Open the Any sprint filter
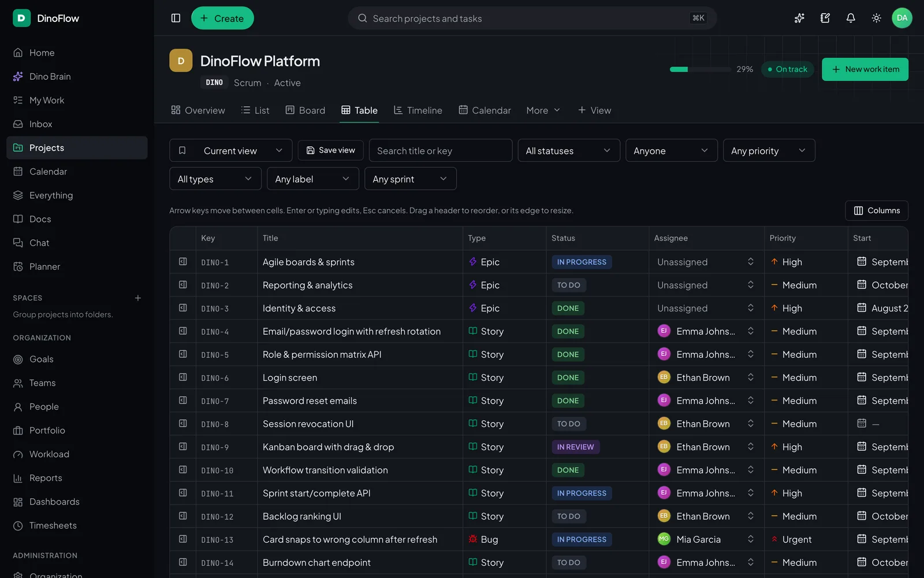The height and width of the screenshot is (578, 924). [411, 179]
